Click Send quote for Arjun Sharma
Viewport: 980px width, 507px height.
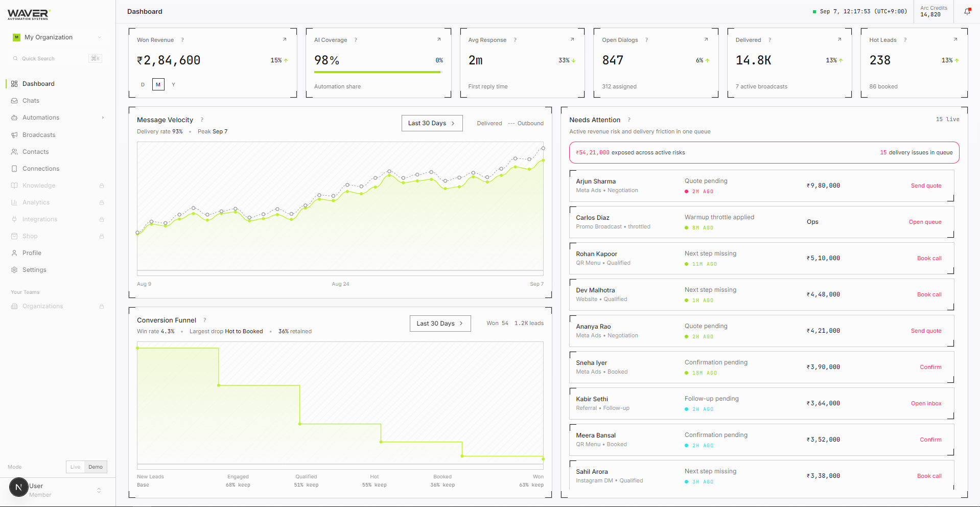926,186
